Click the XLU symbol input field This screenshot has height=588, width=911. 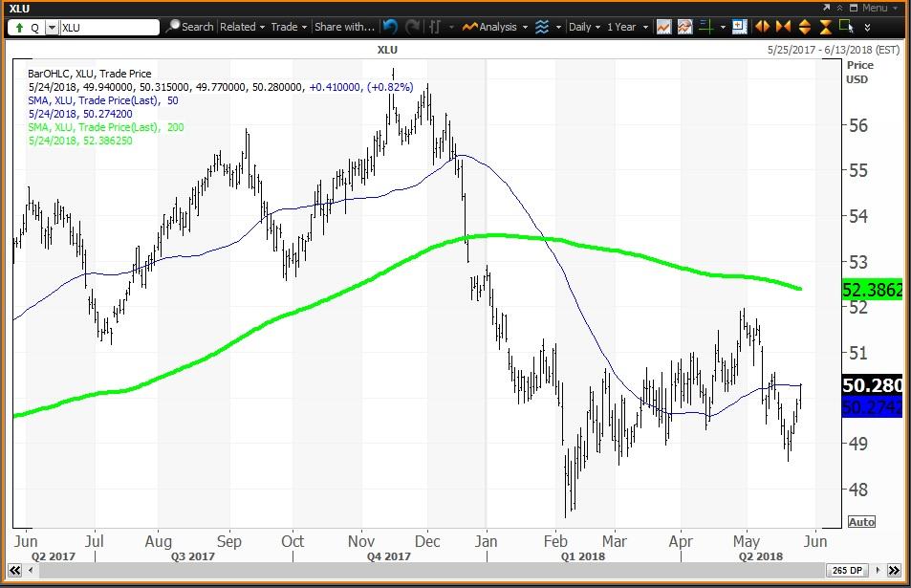pos(105,27)
